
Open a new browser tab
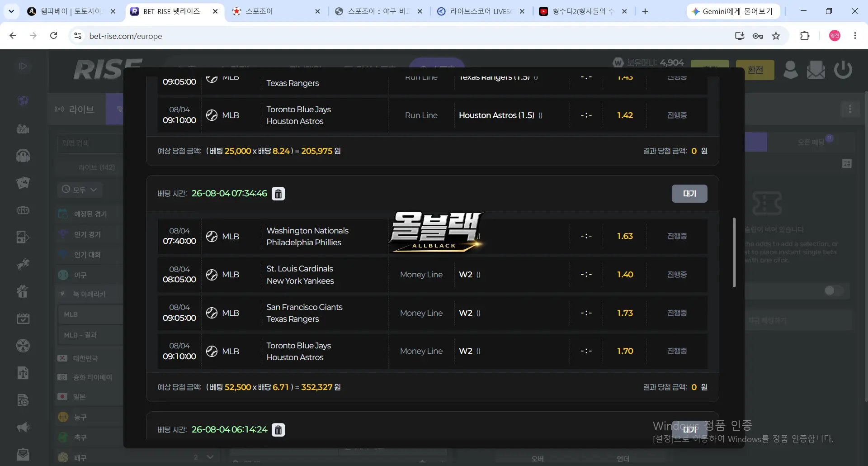[645, 11]
